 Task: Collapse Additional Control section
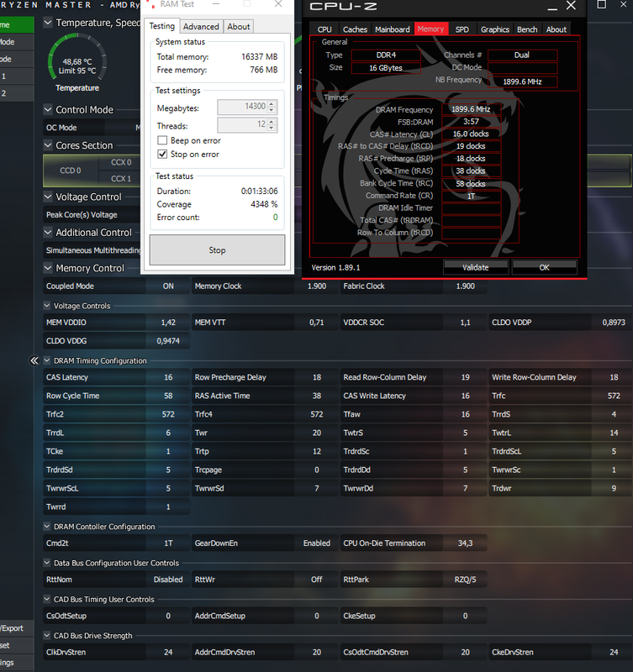point(48,233)
